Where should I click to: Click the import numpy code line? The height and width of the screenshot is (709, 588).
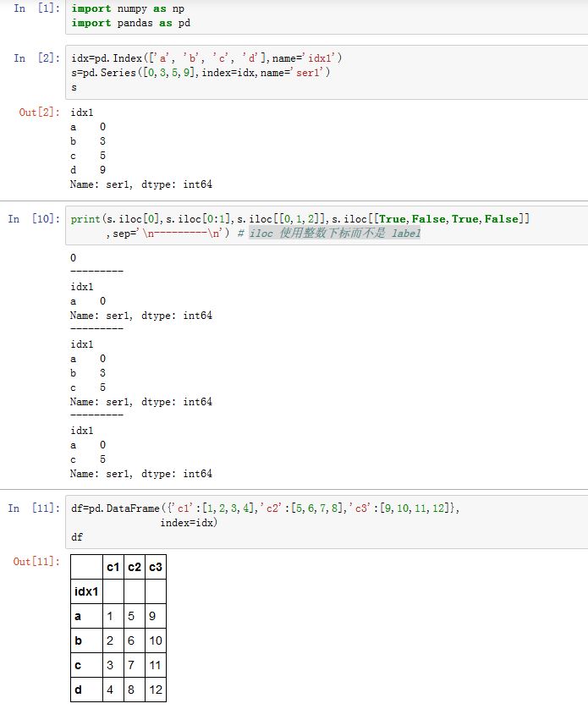click(127, 8)
